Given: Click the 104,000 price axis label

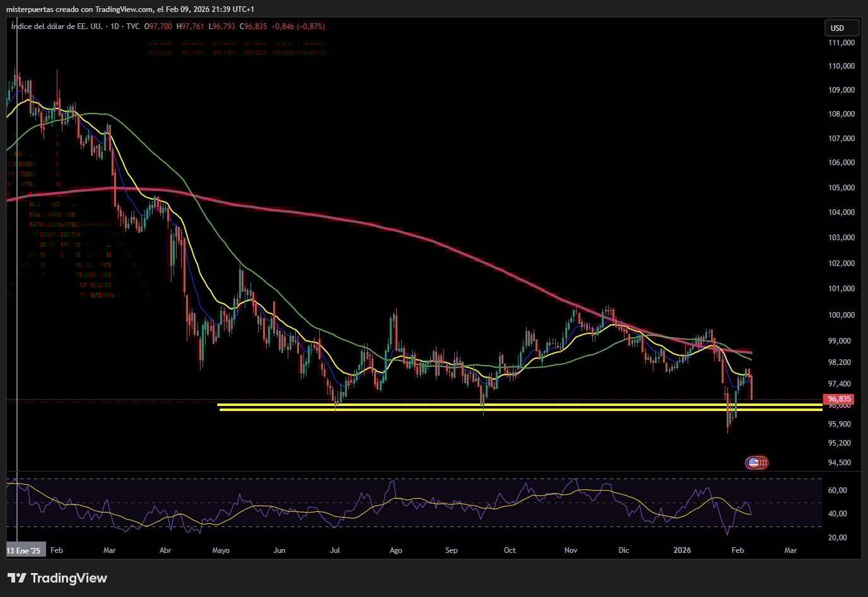Looking at the screenshot, I should [842, 212].
